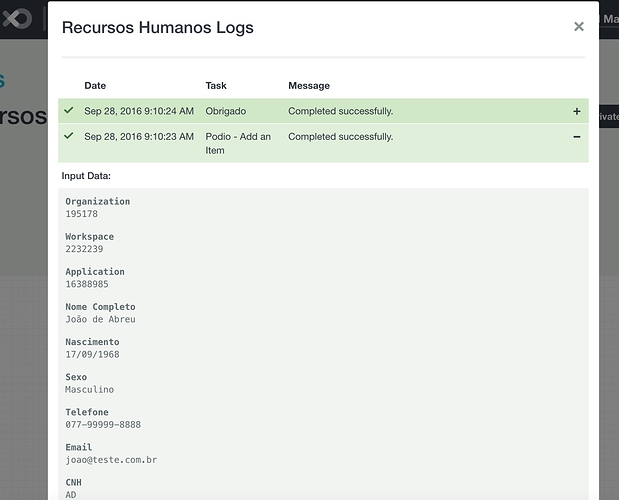Select birth date 17/09/1968
The width and height of the screenshot is (619, 500).
point(92,354)
